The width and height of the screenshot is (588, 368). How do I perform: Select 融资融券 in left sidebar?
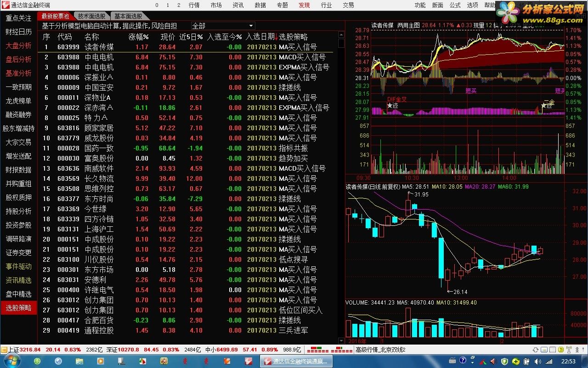click(18, 115)
